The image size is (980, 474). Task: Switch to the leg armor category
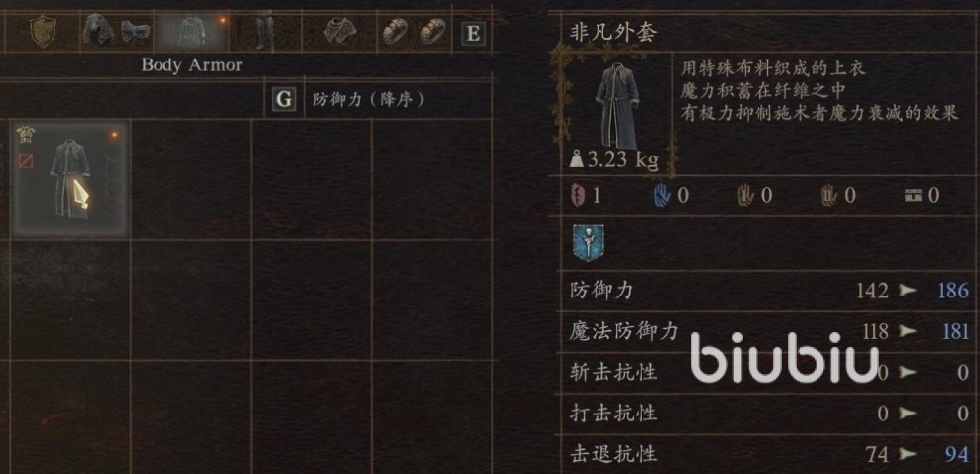(x=265, y=30)
